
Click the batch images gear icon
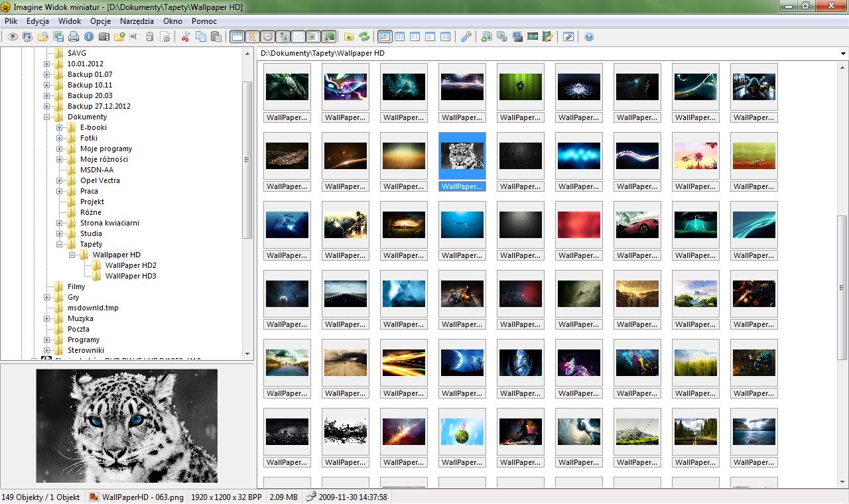(502, 36)
